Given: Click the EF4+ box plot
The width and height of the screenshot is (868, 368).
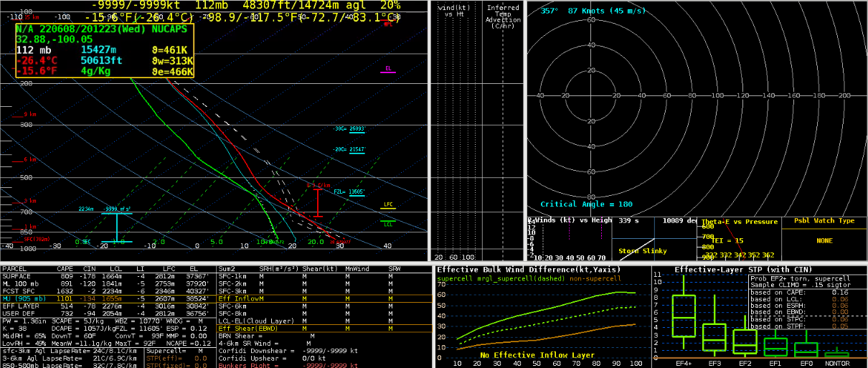Looking at the screenshot, I should (x=684, y=312).
